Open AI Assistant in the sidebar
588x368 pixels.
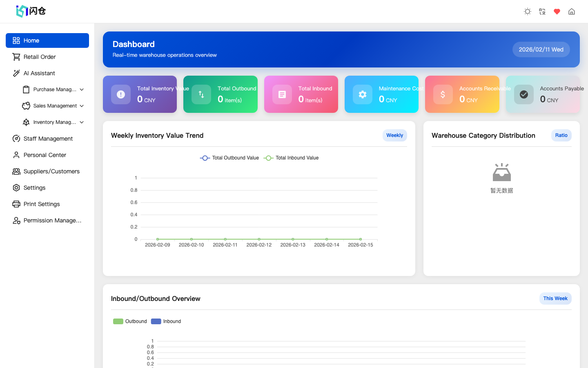[x=40, y=73]
